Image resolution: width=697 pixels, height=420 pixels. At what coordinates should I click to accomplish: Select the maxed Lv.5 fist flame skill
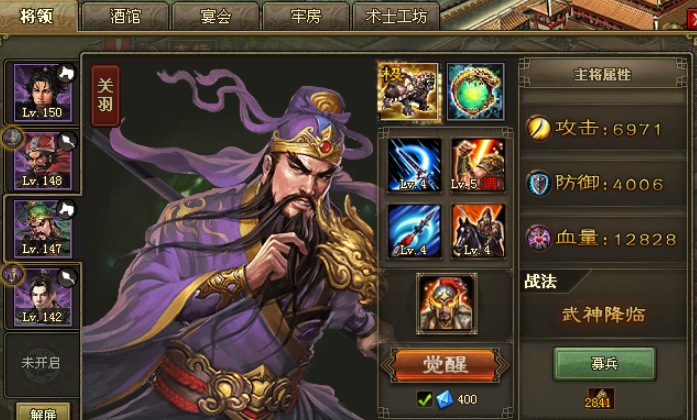click(x=478, y=165)
